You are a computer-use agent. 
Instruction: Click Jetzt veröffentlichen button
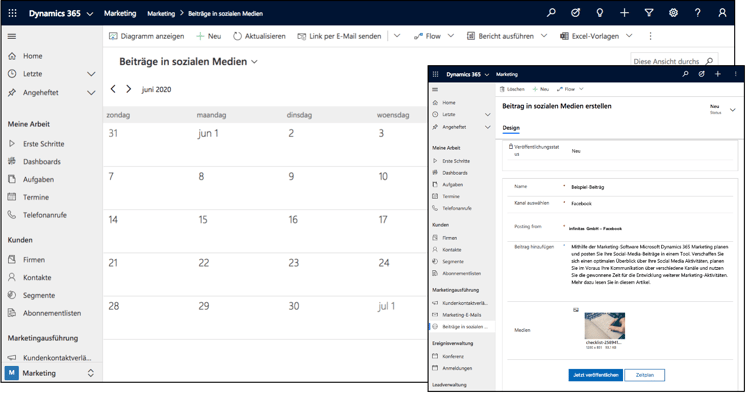(x=596, y=375)
